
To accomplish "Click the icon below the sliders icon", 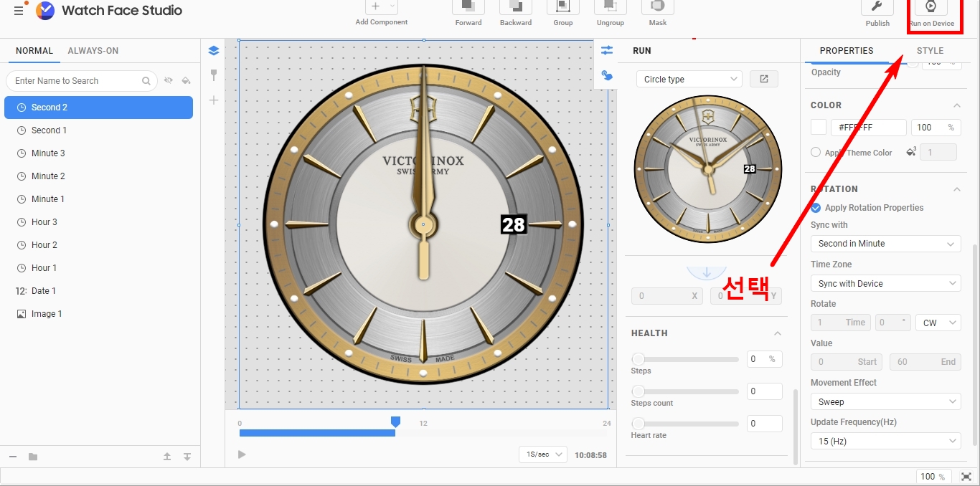I will pos(607,75).
